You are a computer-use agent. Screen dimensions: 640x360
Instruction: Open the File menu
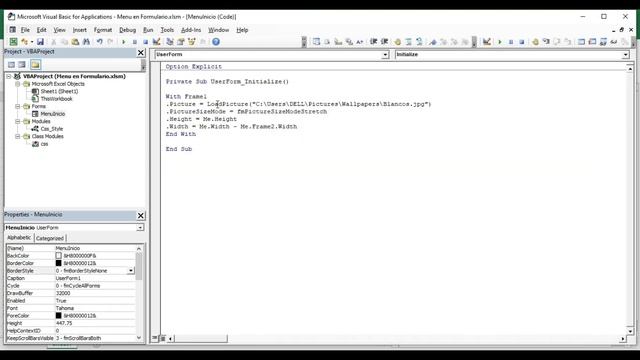(x=25, y=30)
